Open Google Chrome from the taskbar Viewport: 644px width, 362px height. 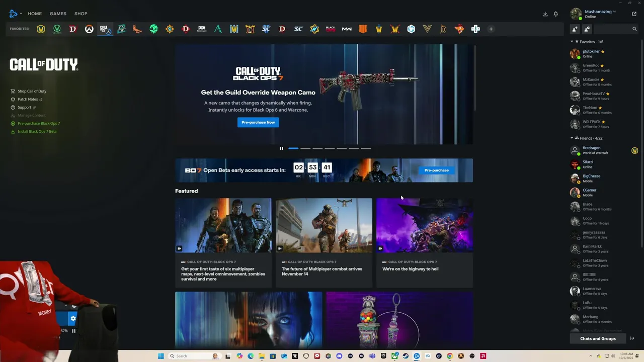pyautogui.click(x=449, y=356)
